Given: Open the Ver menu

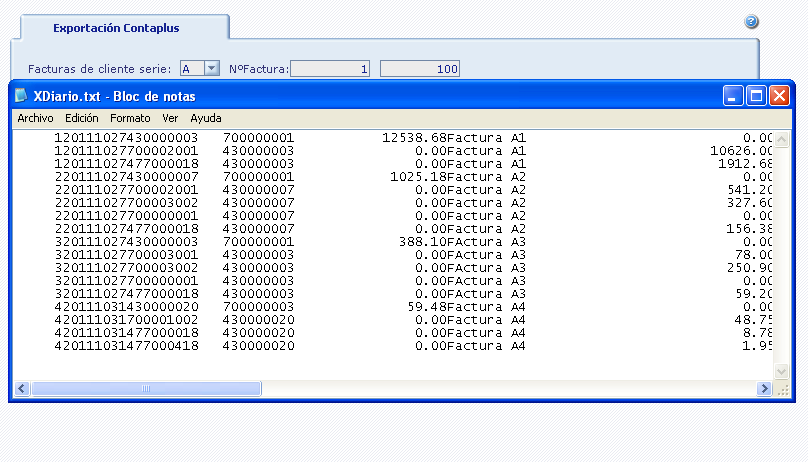Looking at the screenshot, I should tap(170, 118).
